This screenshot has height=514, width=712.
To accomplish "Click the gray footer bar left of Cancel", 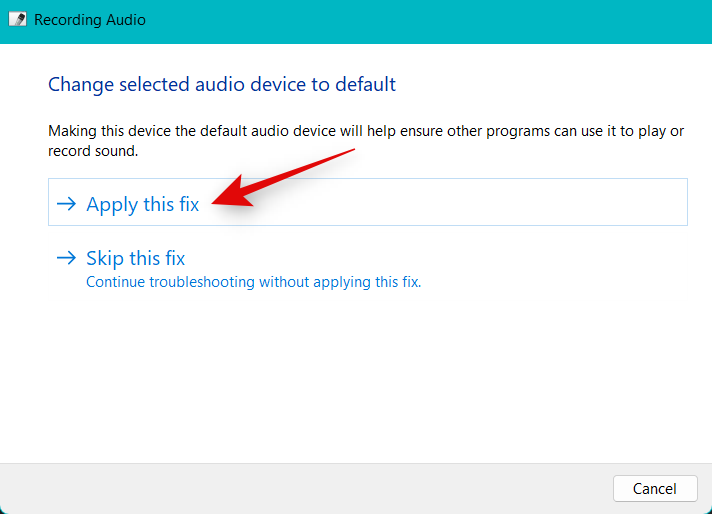I will [x=300, y=488].
